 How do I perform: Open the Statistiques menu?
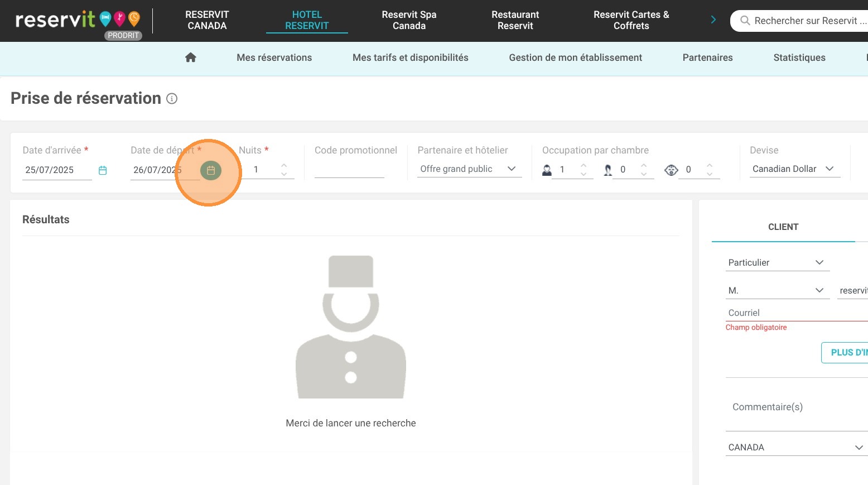point(799,57)
